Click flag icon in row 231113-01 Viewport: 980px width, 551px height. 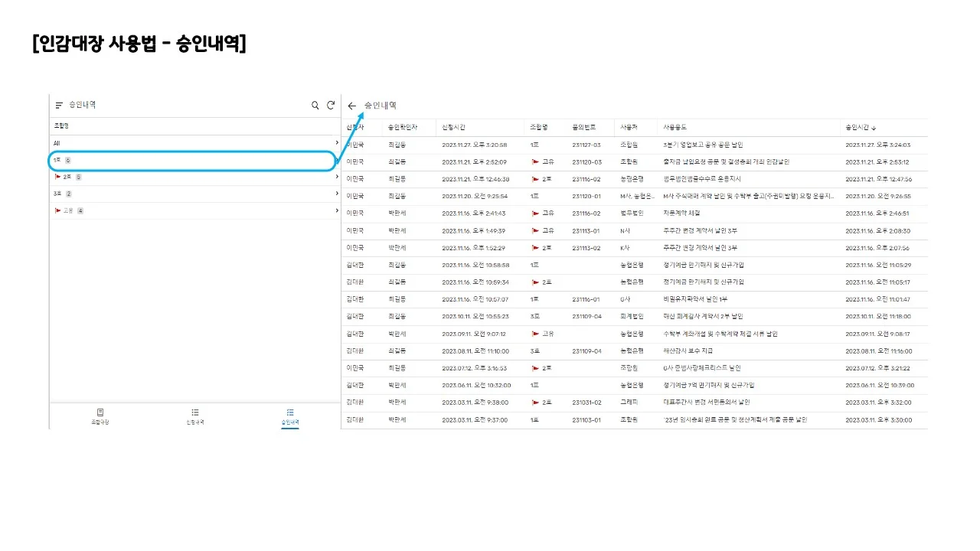[534, 230]
